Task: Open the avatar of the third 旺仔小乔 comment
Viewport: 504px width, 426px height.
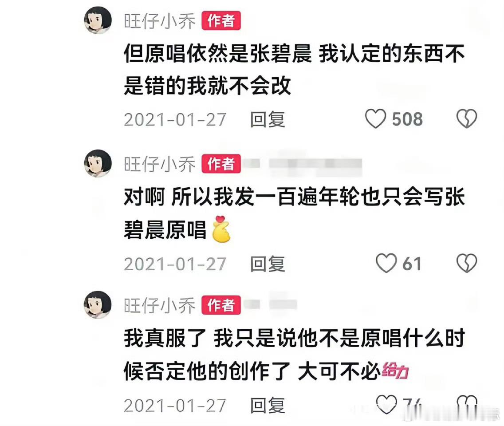Action: 98,305
